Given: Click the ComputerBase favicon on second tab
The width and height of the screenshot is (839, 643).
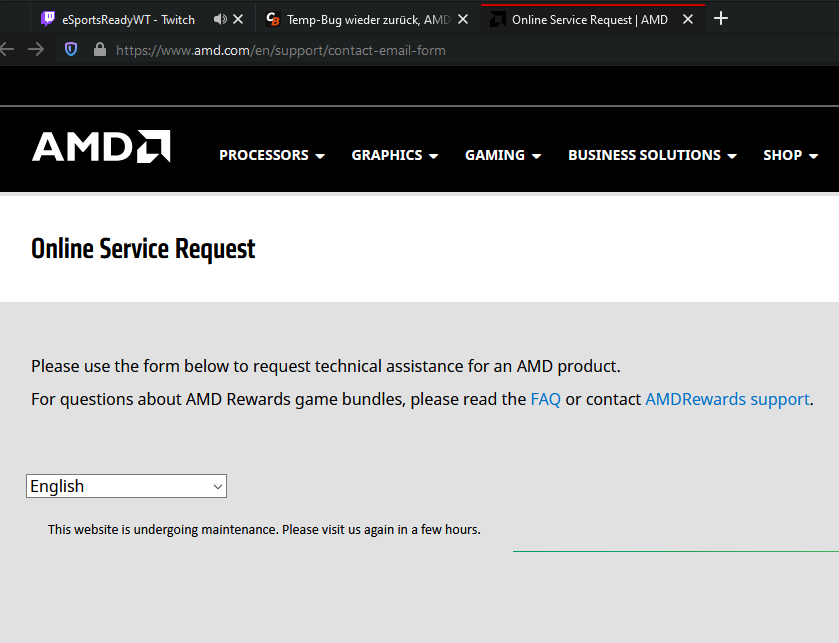Looking at the screenshot, I should (273, 19).
